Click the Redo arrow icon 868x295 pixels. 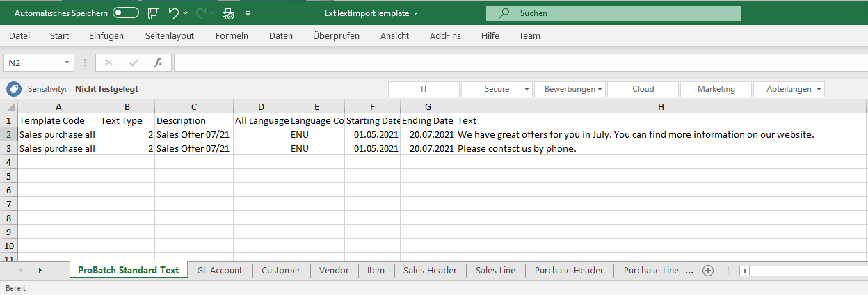pyautogui.click(x=200, y=13)
